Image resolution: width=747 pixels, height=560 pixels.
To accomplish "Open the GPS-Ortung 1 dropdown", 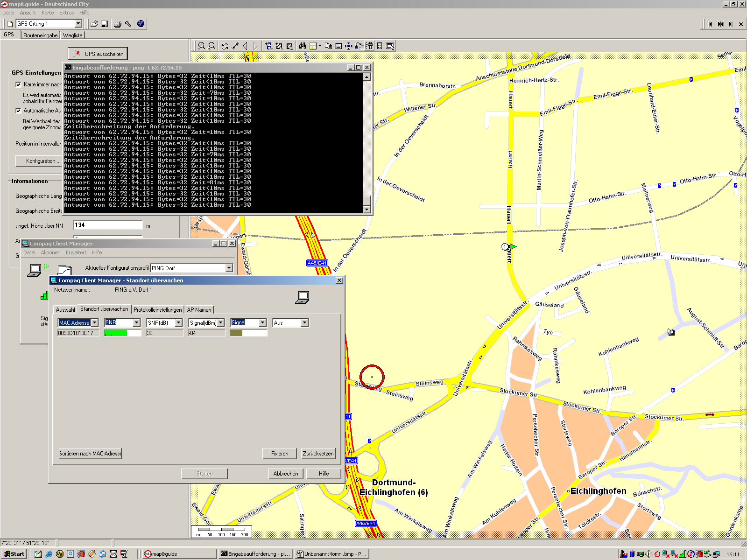I will [x=78, y=24].
